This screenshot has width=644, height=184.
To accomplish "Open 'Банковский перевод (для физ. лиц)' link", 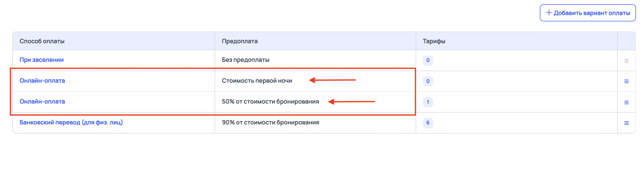I will pos(71,122).
